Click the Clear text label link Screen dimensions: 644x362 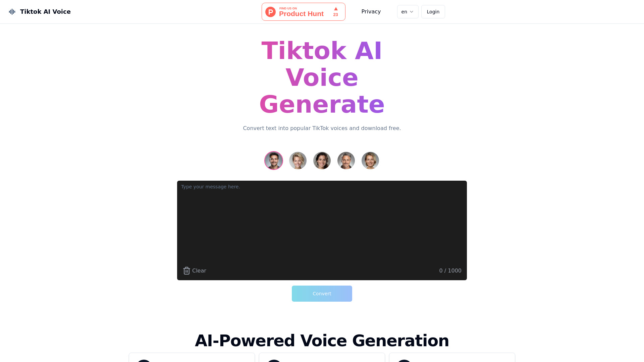[x=199, y=270]
